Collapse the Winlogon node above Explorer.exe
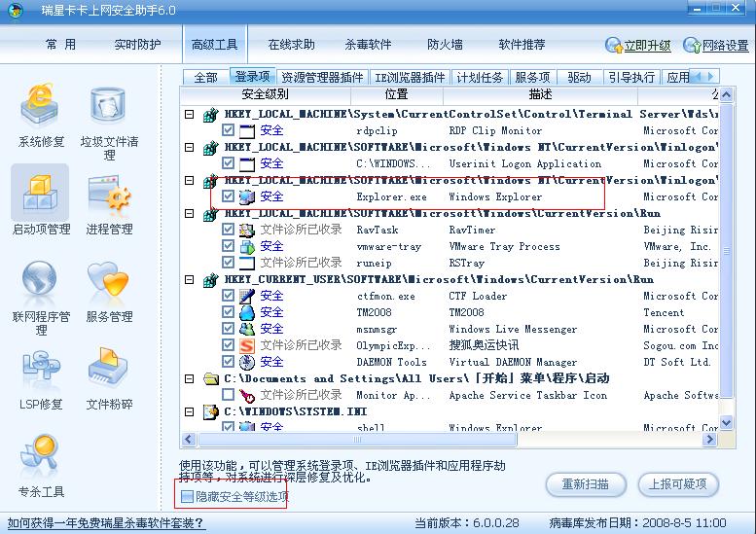The image size is (756, 534). (190, 180)
